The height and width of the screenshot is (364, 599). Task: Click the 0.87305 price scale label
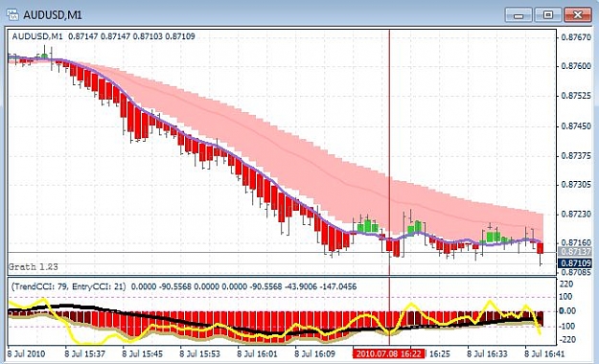click(576, 185)
